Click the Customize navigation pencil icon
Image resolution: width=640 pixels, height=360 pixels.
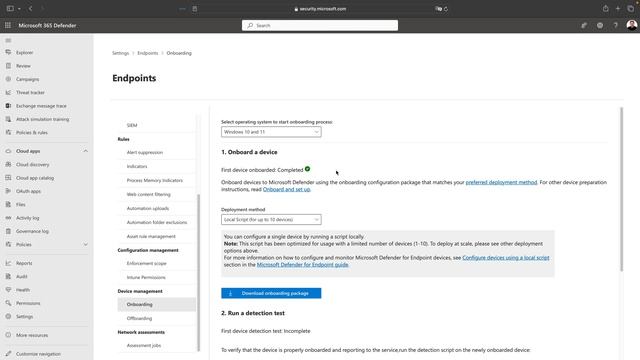pos(8,354)
